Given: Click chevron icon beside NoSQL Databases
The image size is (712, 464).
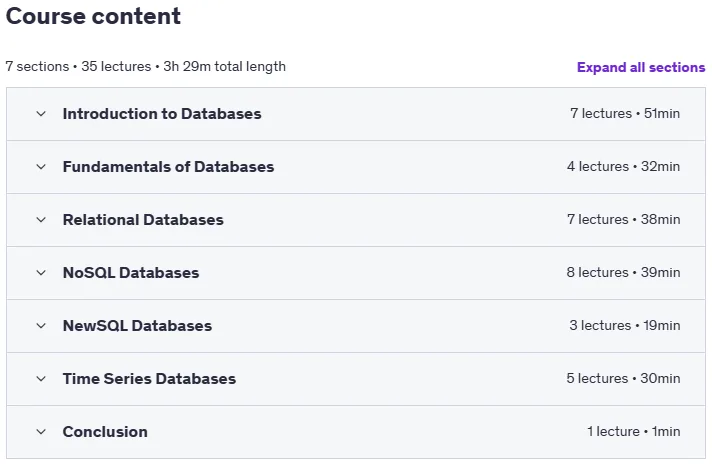Looking at the screenshot, I should pos(41,273).
